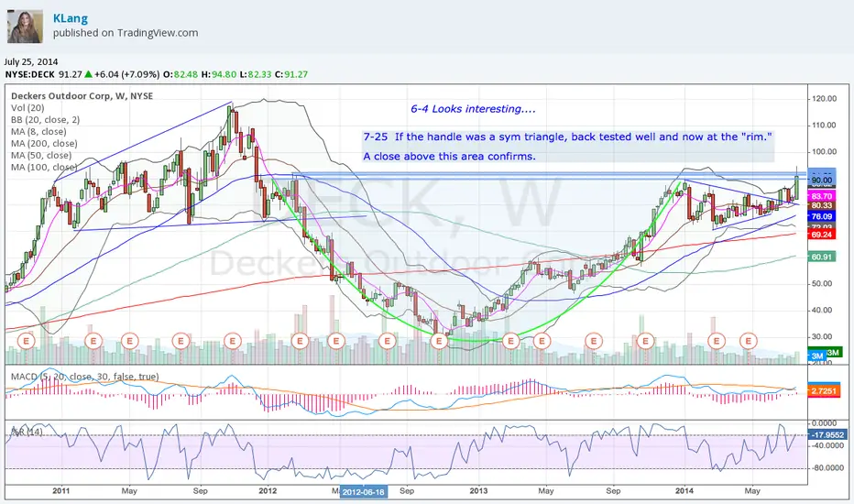Click the O:82.48 open price value
Viewport: 854px width, 504px height.
point(181,74)
